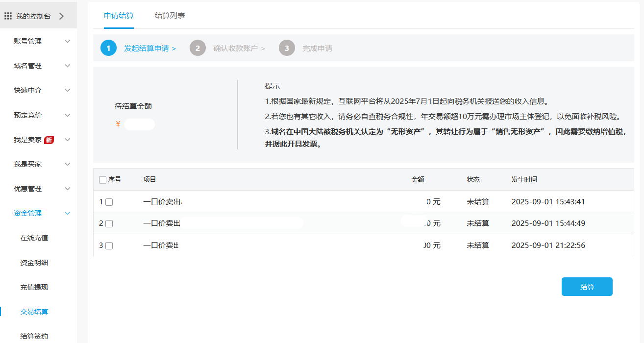This screenshot has width=644, height=343.
Task: Switch to the 结算列表 tab
Action: (x=170, y=15)
